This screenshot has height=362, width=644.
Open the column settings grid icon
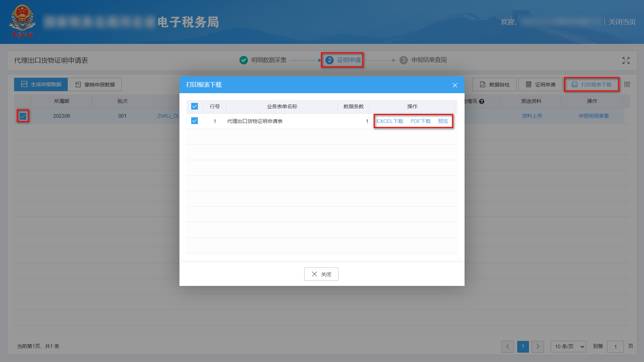627,84
